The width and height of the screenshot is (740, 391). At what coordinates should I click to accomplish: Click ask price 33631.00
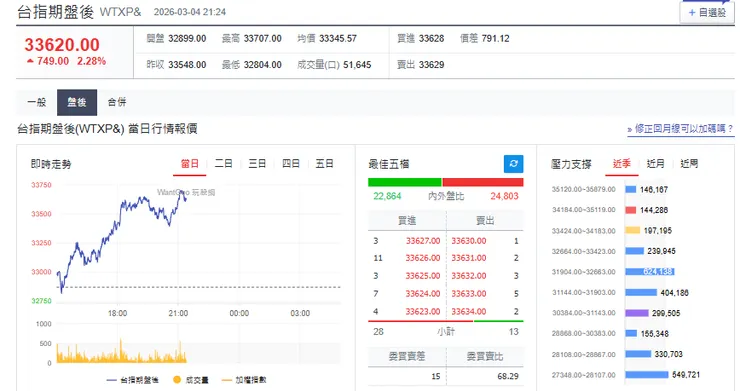469,258
